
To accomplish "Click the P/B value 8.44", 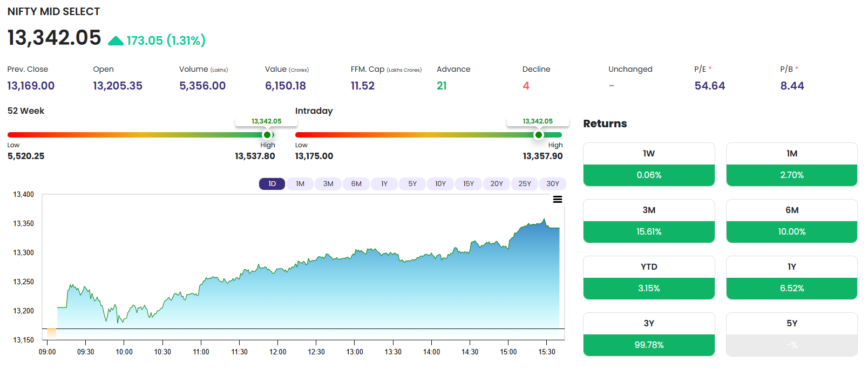I will (792, 86).
